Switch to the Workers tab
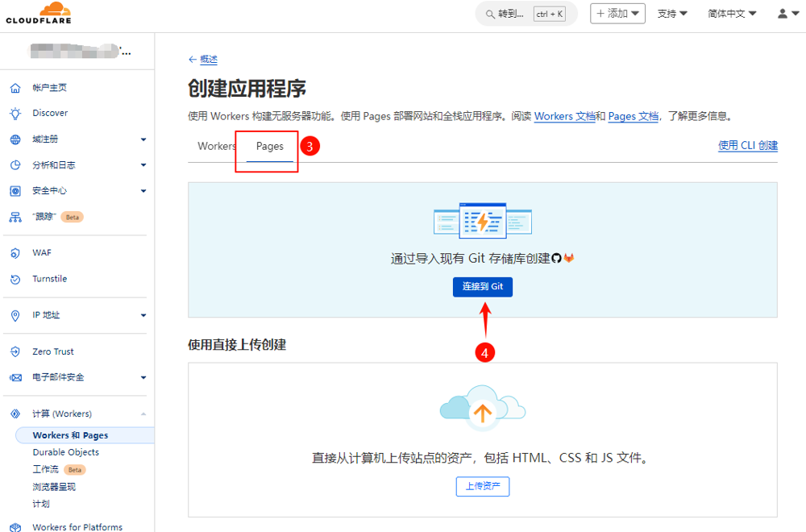This screenshot has width=806, height=532. click(216, 147)
